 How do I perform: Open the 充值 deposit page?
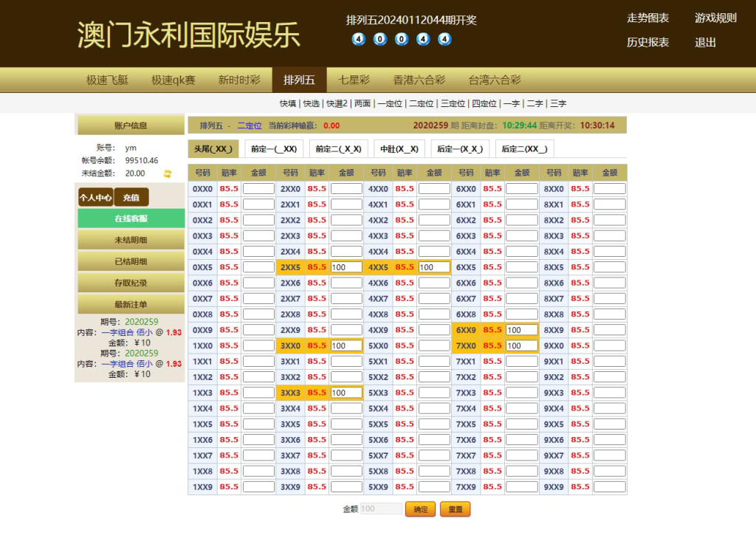pyautogui.click(x=131, y=197)
